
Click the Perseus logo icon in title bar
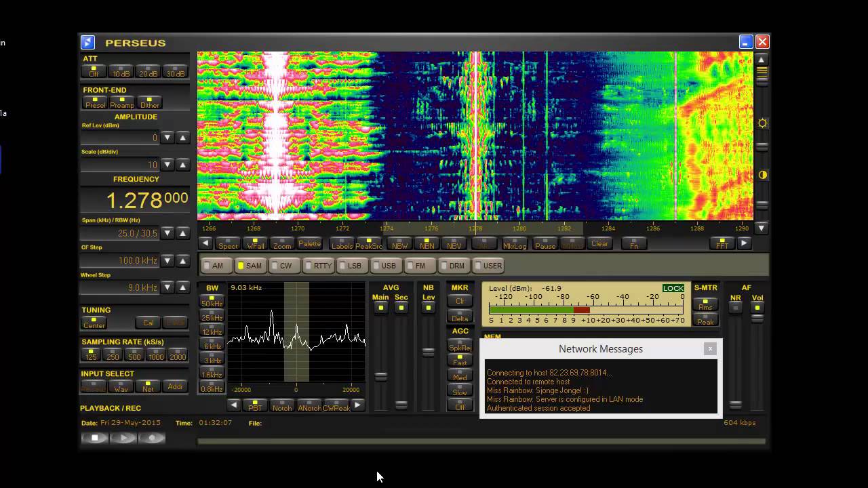tap(87, 42)
